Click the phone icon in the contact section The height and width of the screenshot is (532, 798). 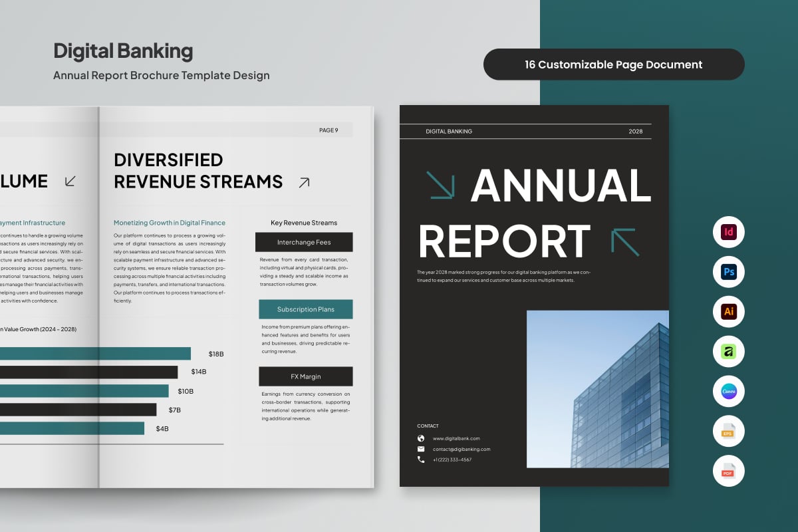(x=421, y=461)
